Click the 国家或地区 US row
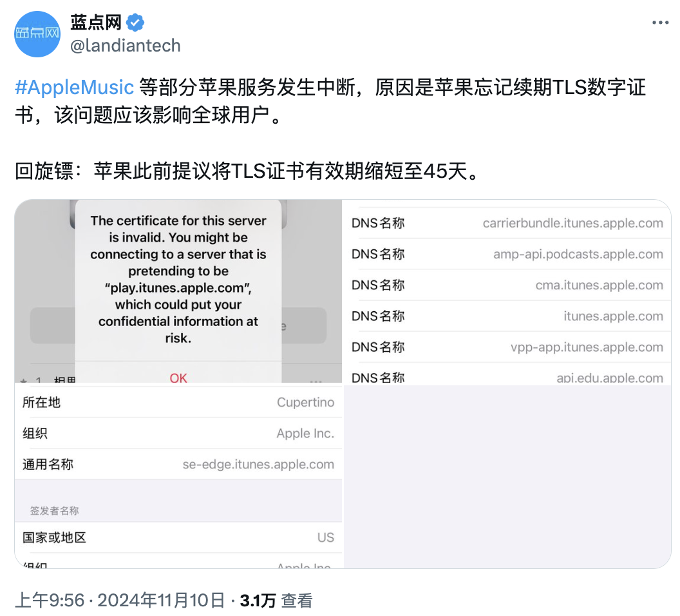The height and width of the screenshot is (616, 680). pos(178,537)
